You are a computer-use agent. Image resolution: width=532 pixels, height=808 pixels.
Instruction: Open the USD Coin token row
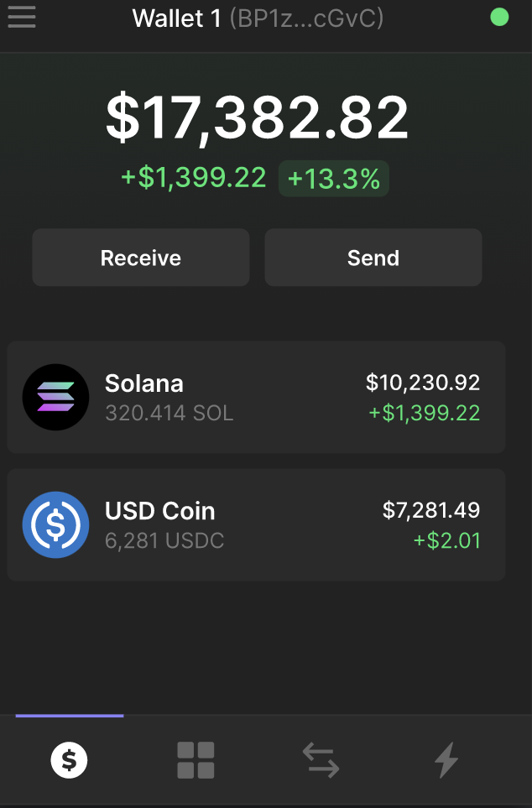click(256, 524)
